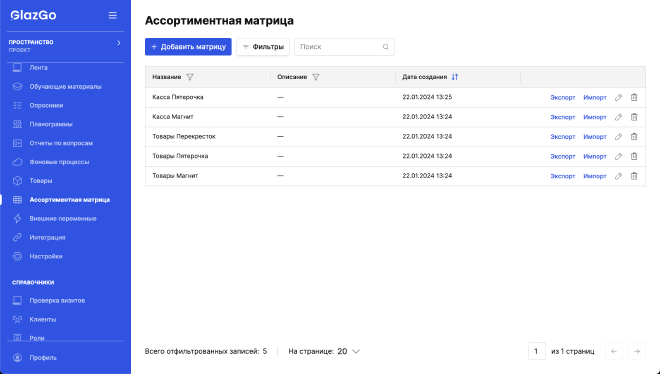Open Планограммы in the sidebar
Screen dimensions: 660x374
point(51,124)
